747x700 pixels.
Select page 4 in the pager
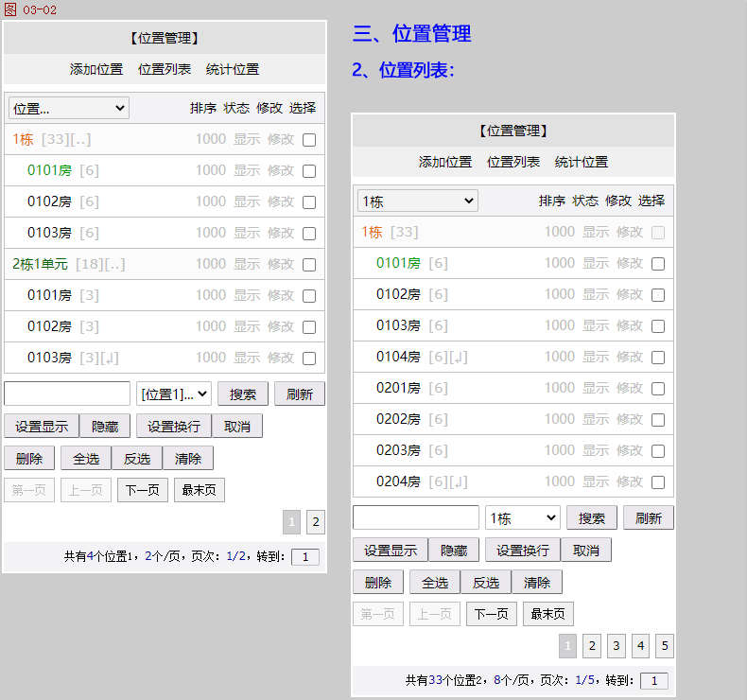(640, 646)
